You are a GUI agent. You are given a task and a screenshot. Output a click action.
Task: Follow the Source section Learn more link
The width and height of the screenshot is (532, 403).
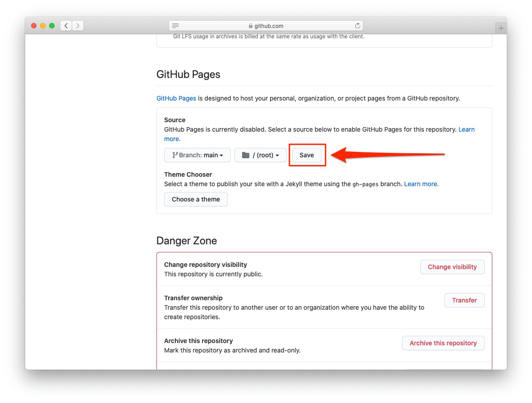pyautogui.click(x=467, y=129)
